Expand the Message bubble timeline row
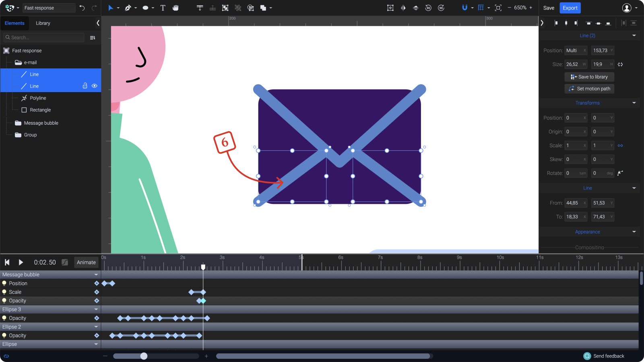Screen dimensions: 644x362 [96, 274]
